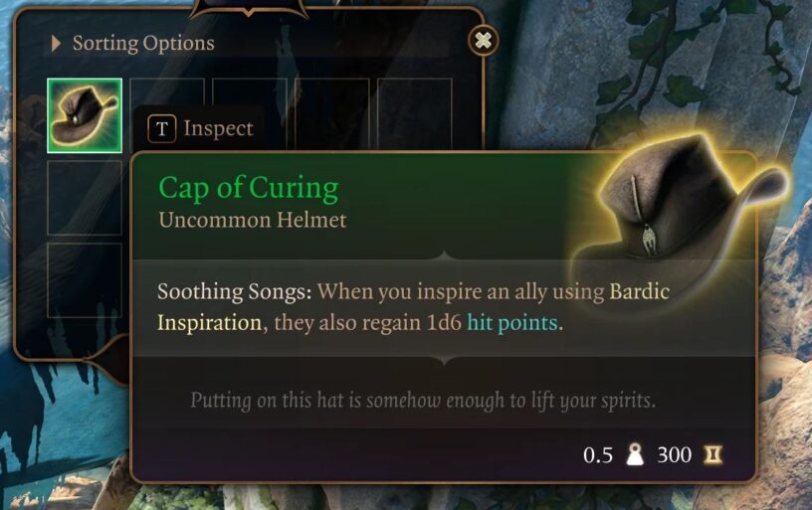Select the Cap of Curing inventory slot

click(x=85, y=115)
